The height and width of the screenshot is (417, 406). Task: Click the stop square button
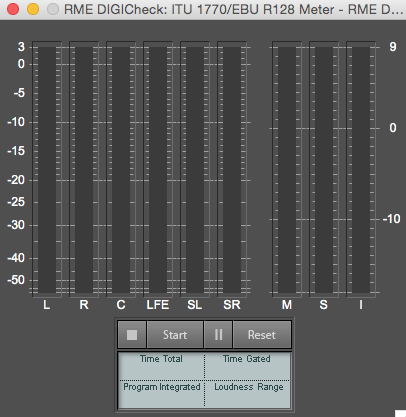pos(132,335)
